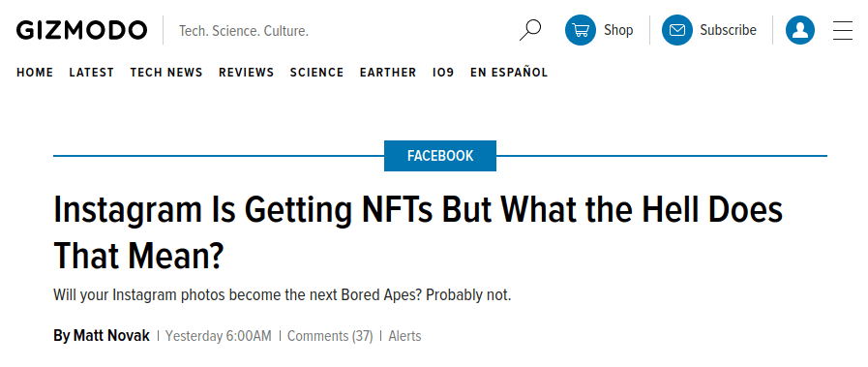Click the Subscribe envelope icon
The height and width of the screenshot is (367, 868).
tap(677, 30)
